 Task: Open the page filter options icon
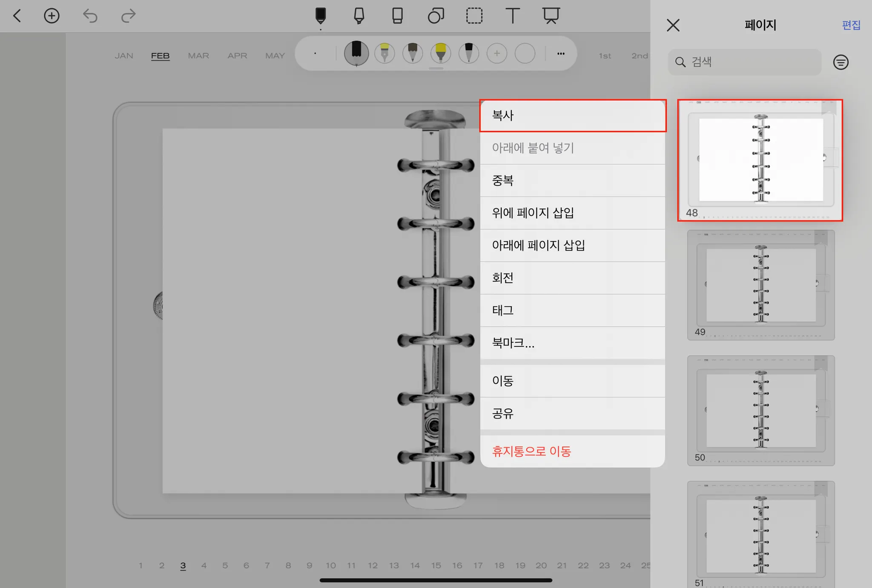pyautogui.click(x=840, y=62)
